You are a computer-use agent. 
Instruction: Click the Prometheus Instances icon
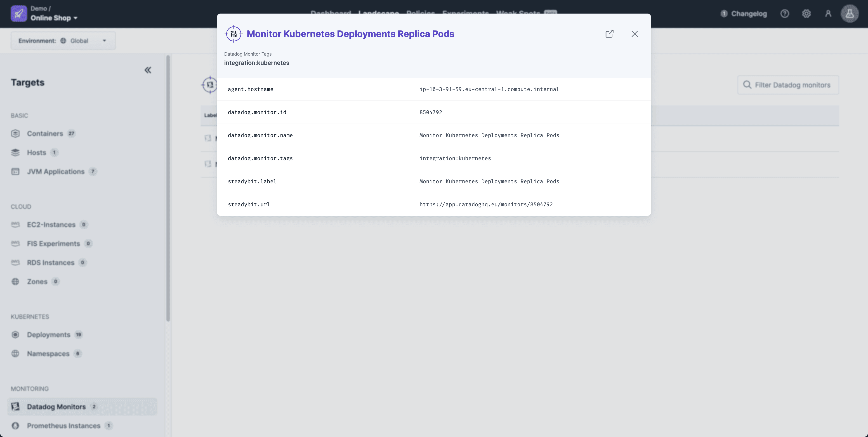[16, 425]
